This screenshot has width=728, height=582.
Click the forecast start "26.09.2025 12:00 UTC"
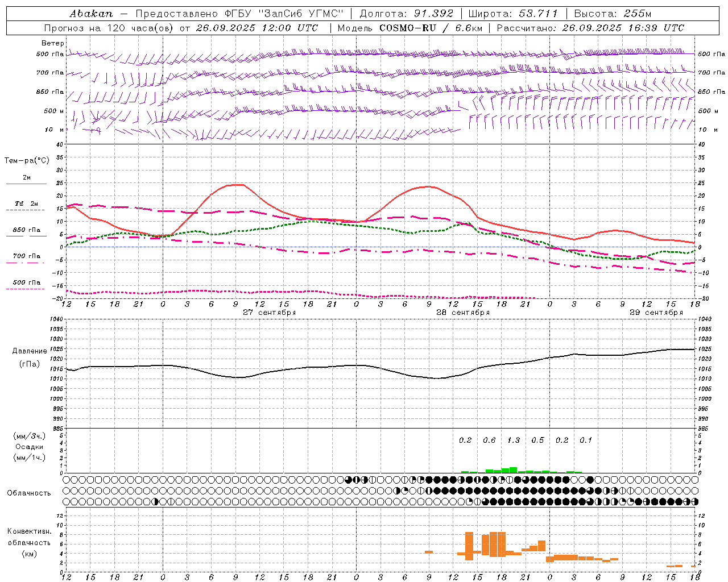tap(257, 28)
